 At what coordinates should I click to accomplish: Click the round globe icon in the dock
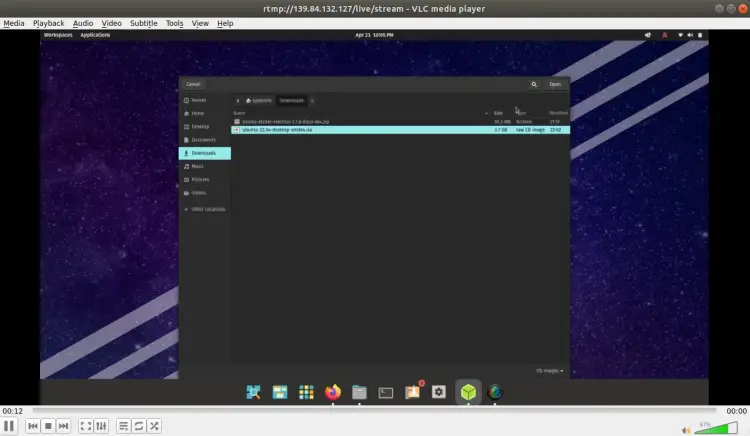click(495, 392)
